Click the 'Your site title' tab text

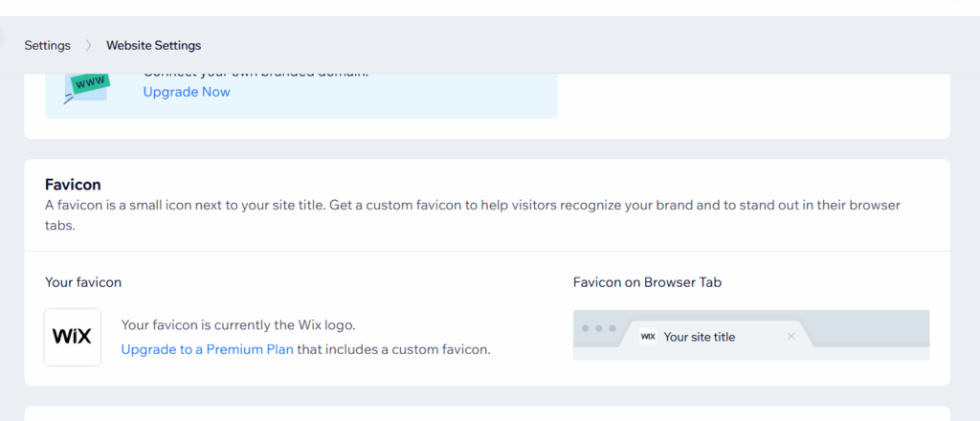pyautogui.click(x=699, y=337)
